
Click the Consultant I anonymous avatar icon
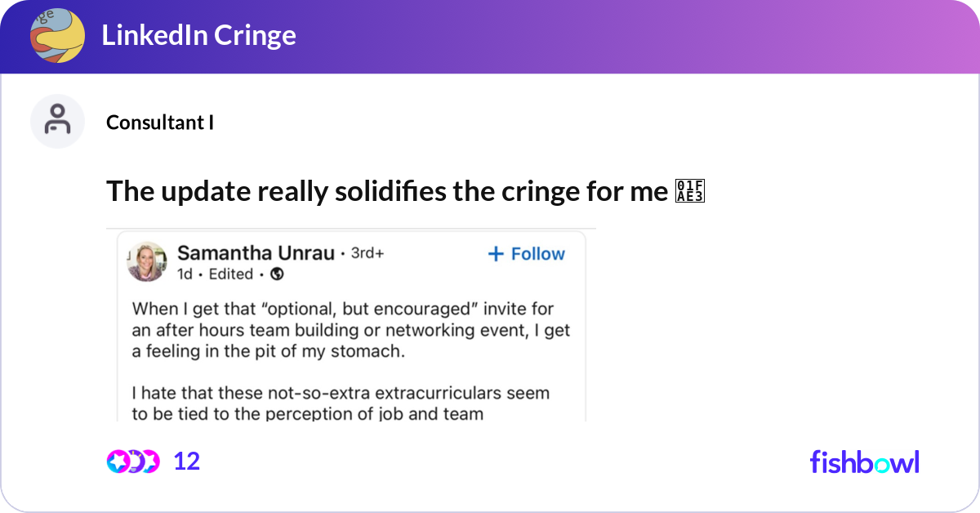click(57, 120)
